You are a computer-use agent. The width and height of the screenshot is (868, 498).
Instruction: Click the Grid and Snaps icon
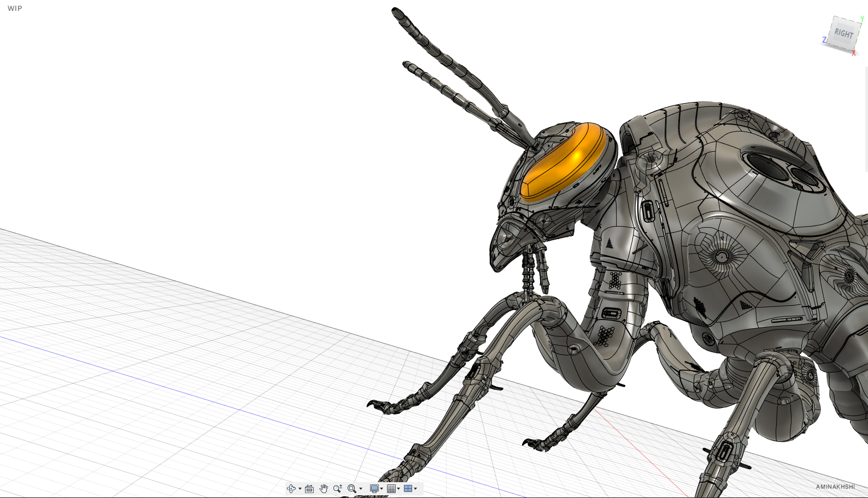(391, 489)
